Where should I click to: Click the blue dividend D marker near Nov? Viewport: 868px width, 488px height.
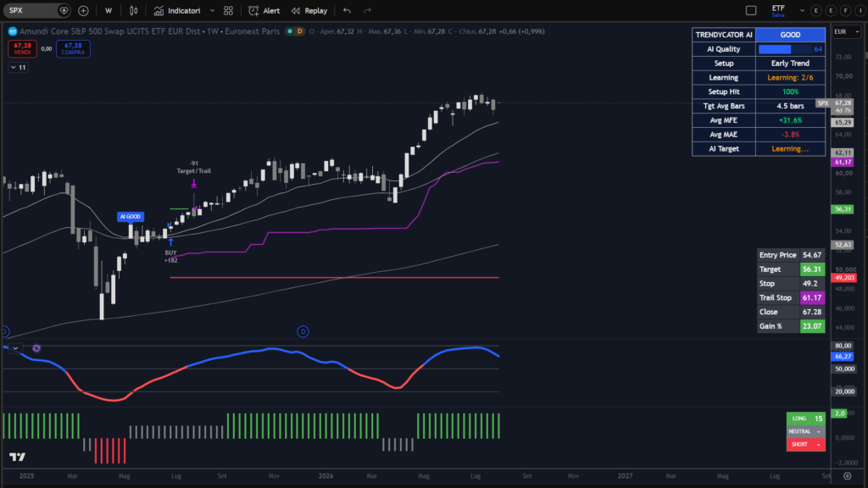[303, 331]
